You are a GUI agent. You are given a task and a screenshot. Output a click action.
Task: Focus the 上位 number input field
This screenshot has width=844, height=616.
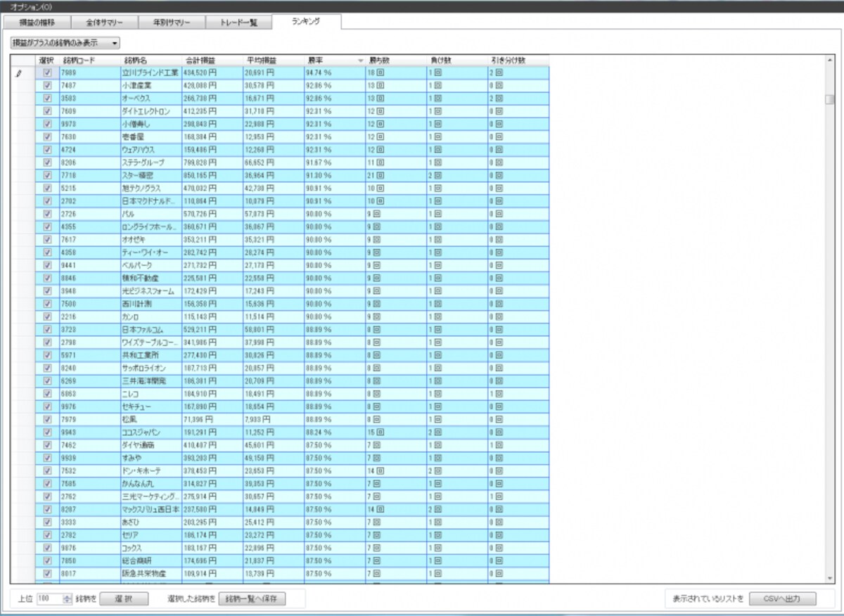coord(49,599)
